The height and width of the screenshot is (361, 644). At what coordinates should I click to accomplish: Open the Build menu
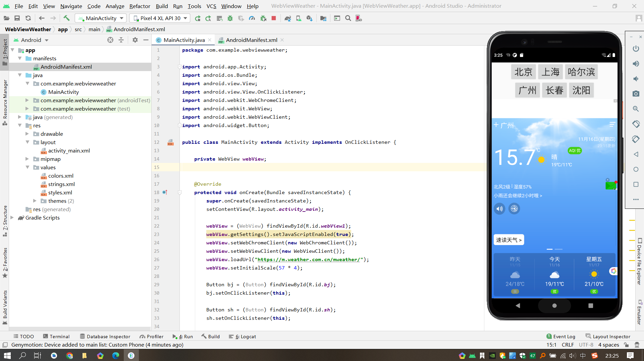click(x=162, y=6)
